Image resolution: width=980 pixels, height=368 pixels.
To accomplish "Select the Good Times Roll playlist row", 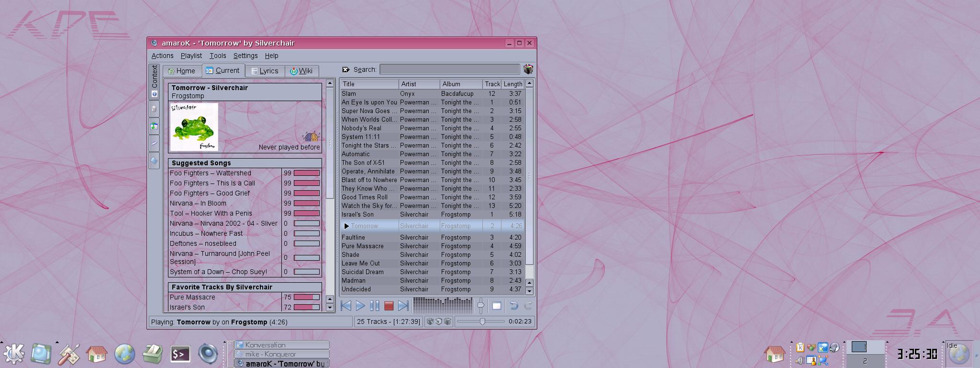I will [x=433, y=197].
